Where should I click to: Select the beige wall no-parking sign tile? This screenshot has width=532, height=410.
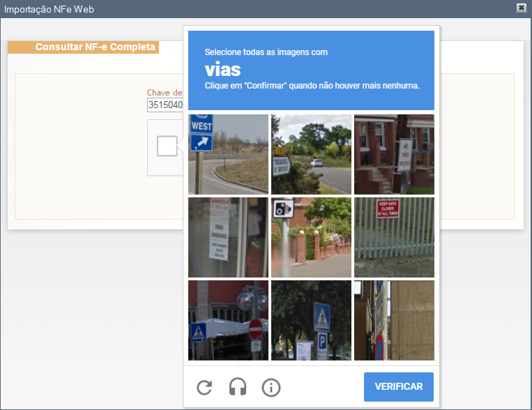pos(394,320)
